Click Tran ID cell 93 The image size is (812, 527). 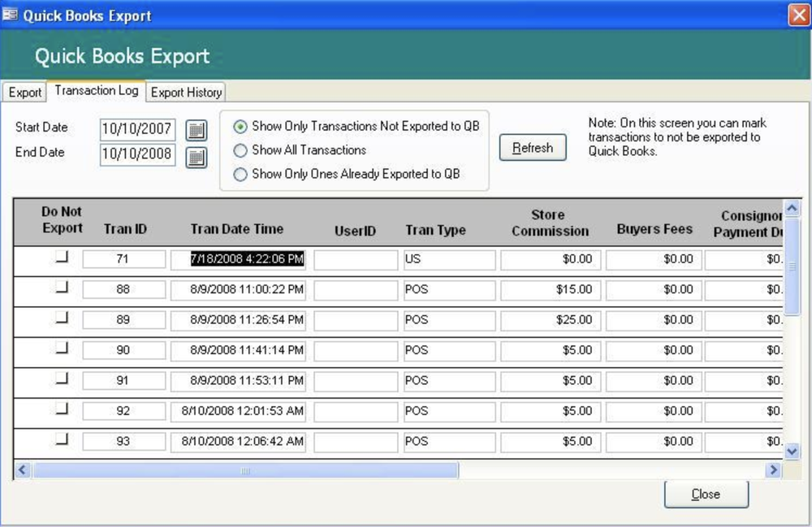pos(123,443)
